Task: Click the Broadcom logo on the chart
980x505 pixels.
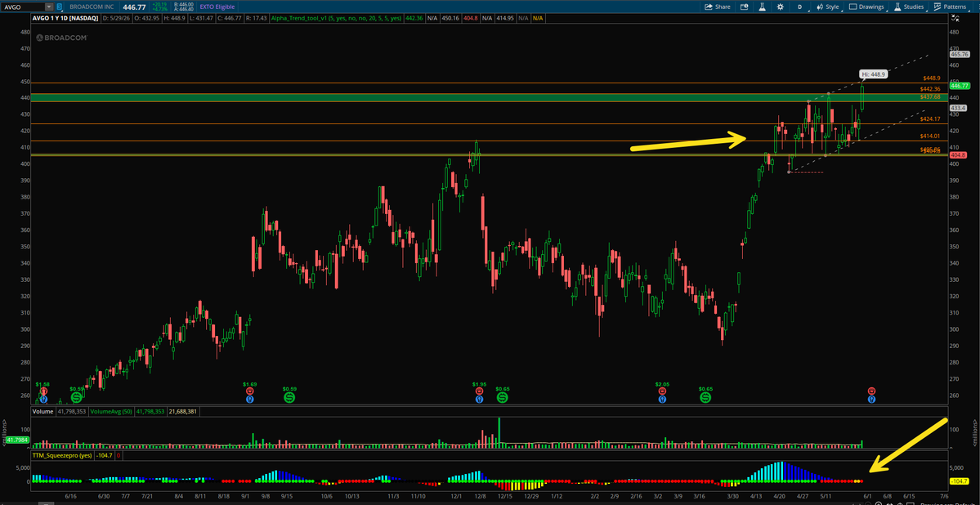Action: pos(61,38)
